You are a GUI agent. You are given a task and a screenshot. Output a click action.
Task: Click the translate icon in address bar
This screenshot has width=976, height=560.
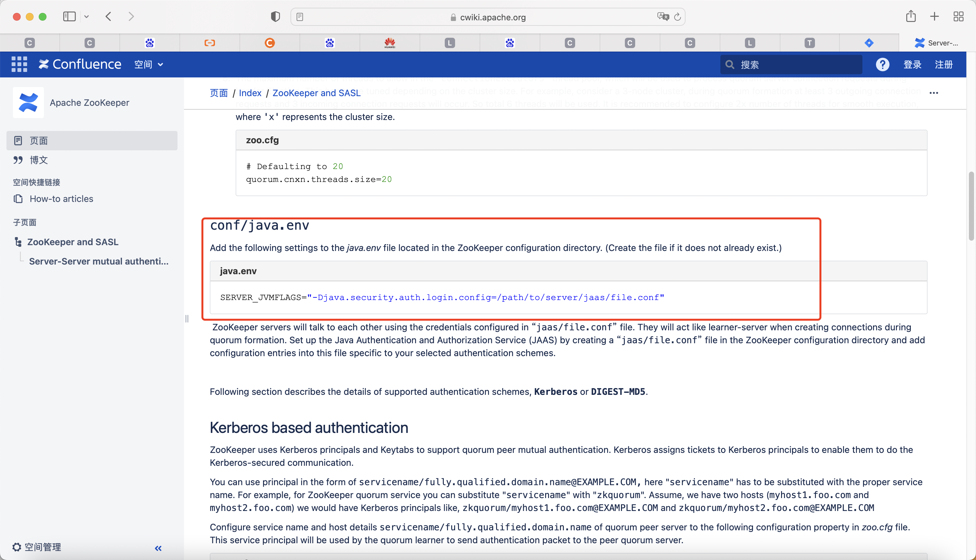pyautogui.click(x=663, y=16)
